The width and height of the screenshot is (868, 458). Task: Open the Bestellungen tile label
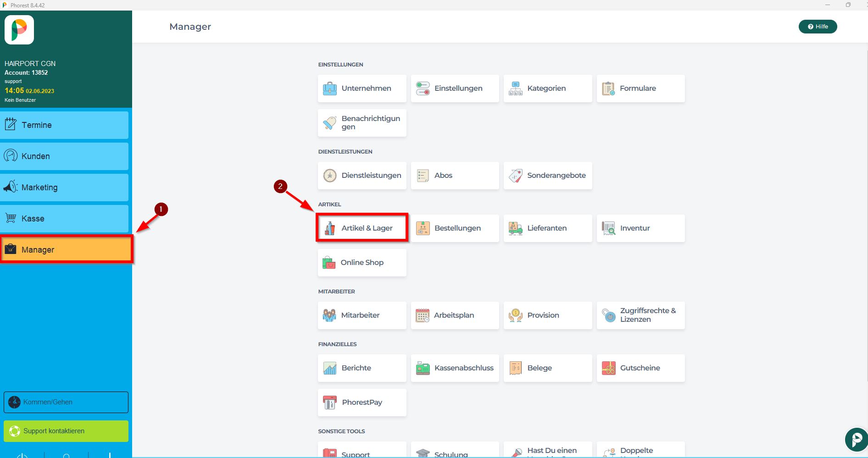(x=457, y=228)
